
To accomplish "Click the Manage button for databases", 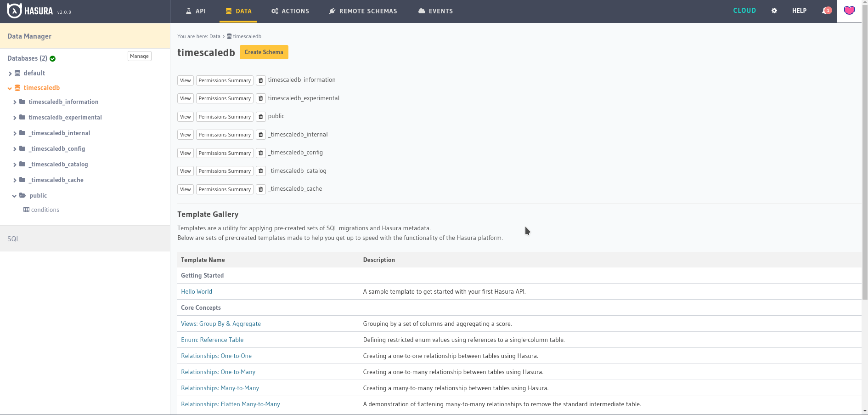I will coord(139,56).
